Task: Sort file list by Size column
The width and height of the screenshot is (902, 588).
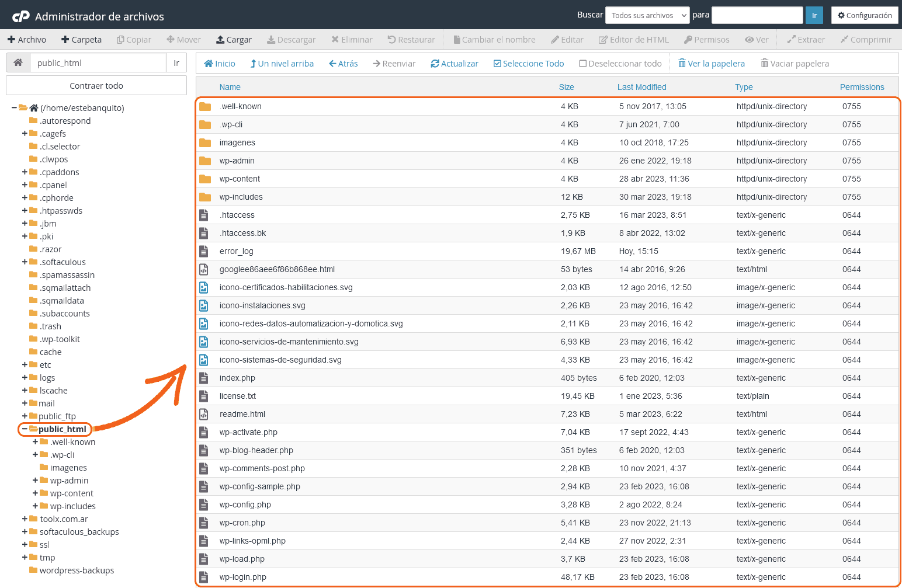Action: tap(566, 87)
